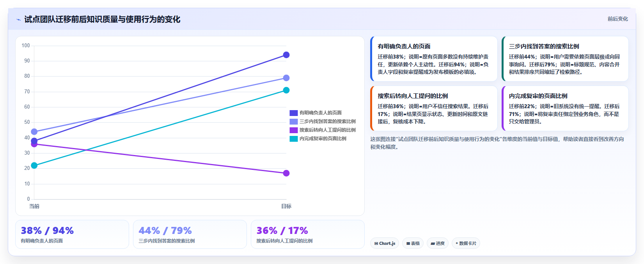Open the 36% / 17% stat card

click(x=308, y=234)
